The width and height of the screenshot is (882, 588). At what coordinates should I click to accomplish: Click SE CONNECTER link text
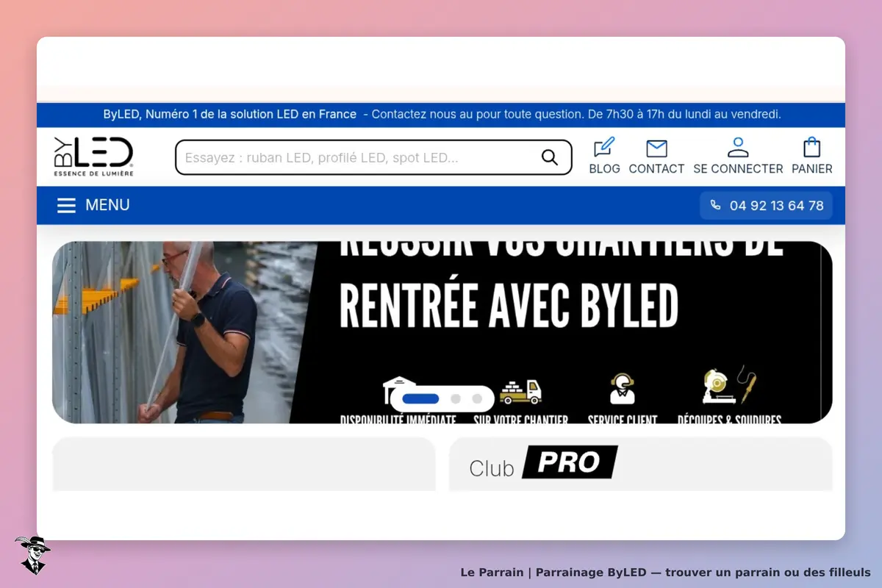click(738, 168)
